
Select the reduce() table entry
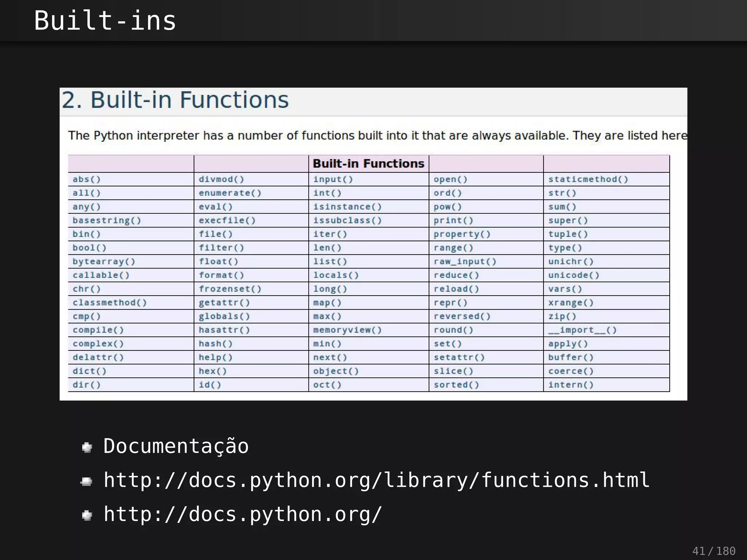pyautogui.click(x=456, y=275)
